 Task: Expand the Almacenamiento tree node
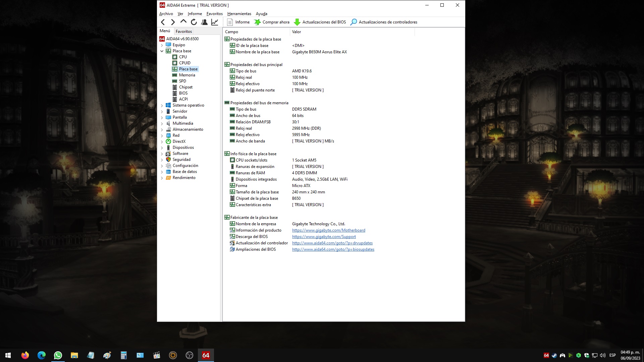pyautogui.click(x=162, y=129)
